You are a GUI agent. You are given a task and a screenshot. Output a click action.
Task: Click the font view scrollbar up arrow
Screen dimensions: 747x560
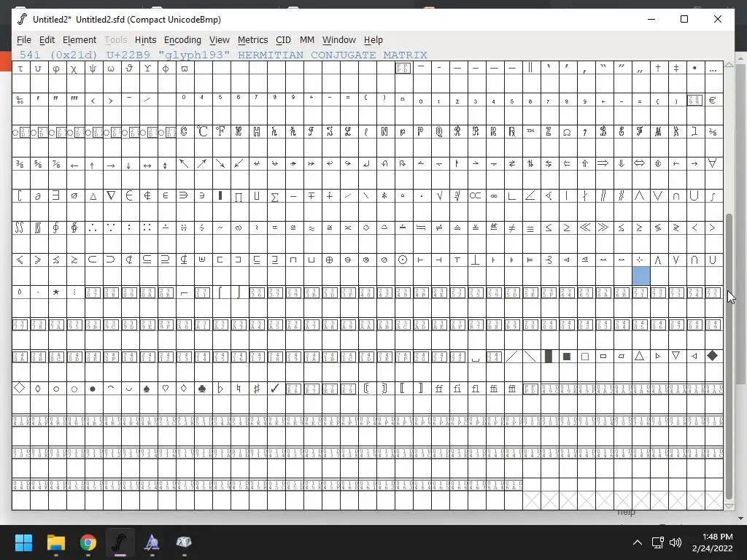729,65
